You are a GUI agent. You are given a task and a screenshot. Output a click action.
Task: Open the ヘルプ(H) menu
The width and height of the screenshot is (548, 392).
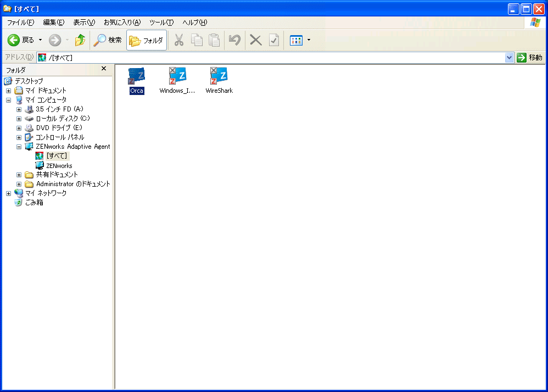195,23
